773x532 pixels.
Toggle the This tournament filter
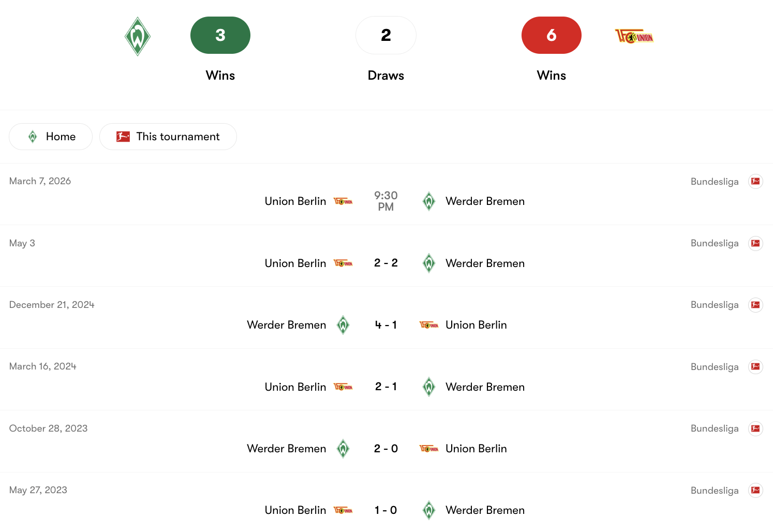pyautogui.click(x=168, y=136)
